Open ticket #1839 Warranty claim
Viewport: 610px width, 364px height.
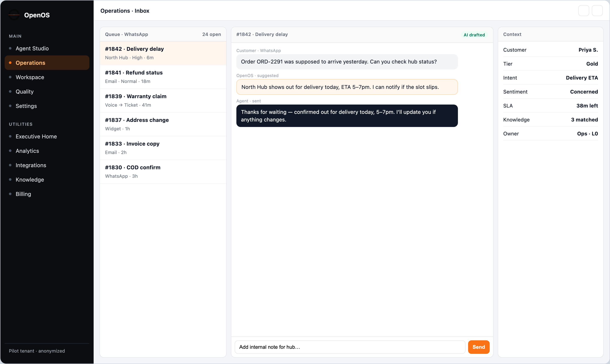click(163, 101)
